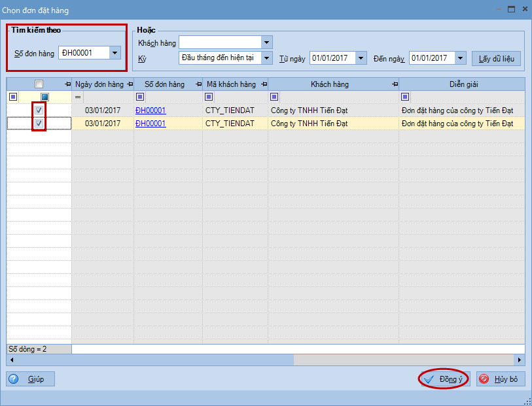Screen dimensions: 532x406
Task: Confirm with the Đồng ý button
Action: (x=444, y=379)
